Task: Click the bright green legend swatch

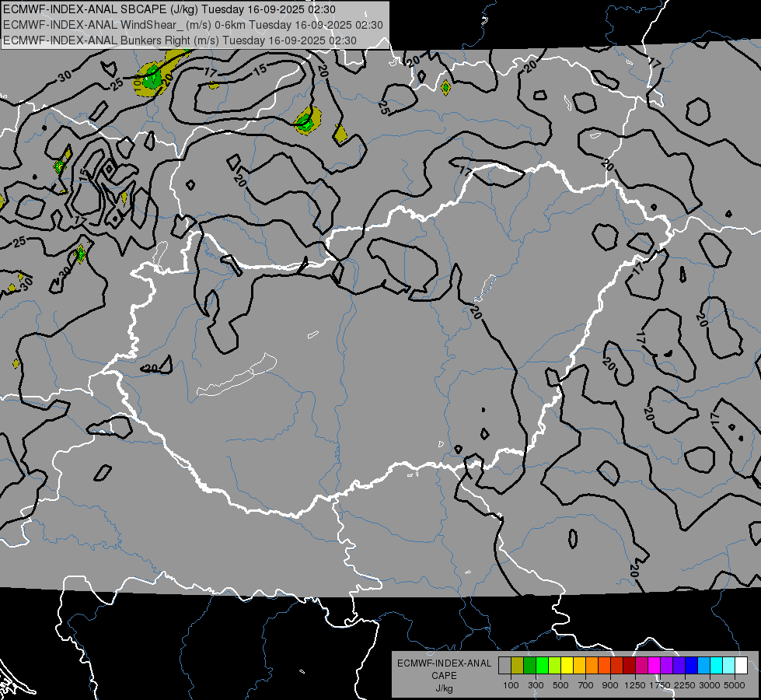Action: [542, 666]
